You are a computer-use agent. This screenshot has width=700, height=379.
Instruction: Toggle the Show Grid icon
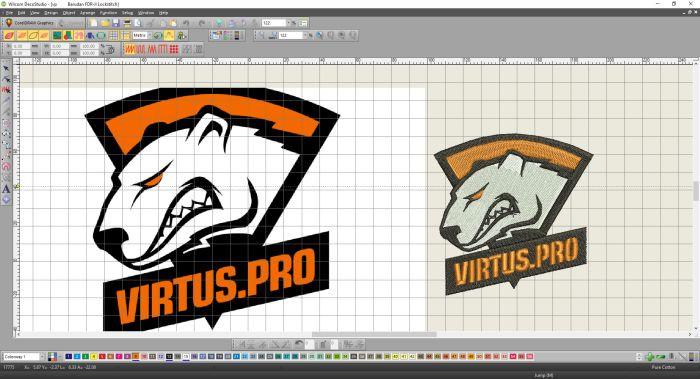(114, 35)
